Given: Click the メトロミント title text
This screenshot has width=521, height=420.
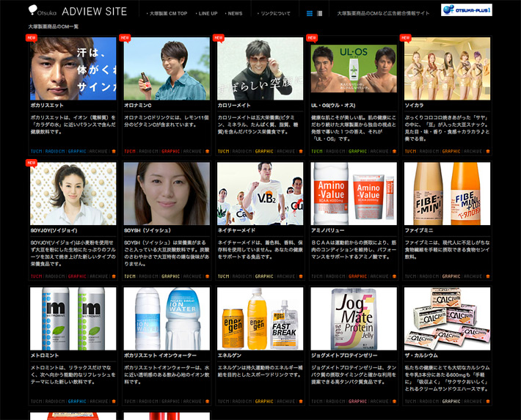Looking at the screenshot, I should pos(45,355).
